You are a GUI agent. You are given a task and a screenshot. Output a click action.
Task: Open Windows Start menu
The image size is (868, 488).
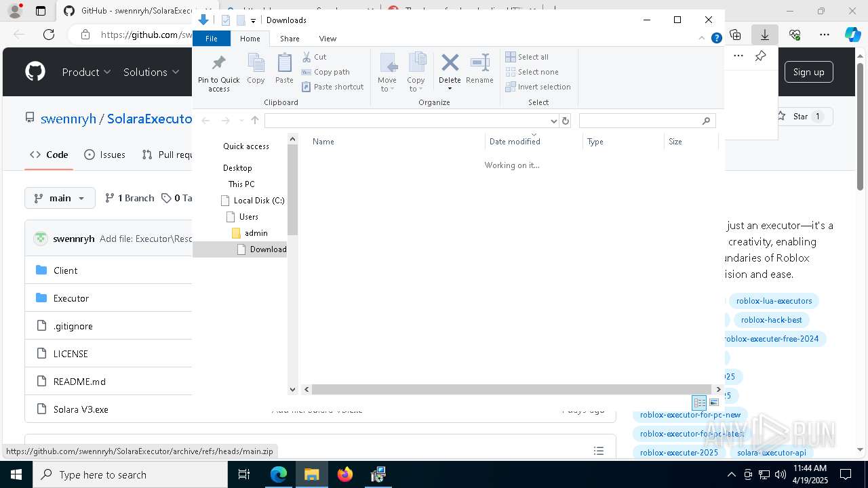pos(16,475)
